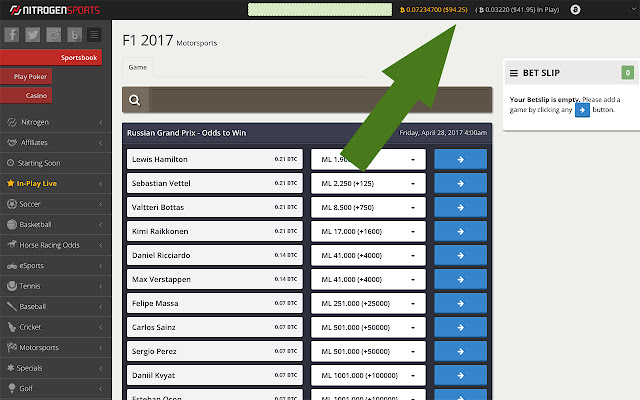The image size is (640, 400).
Task: Click the light green header bar
Action: pos(320,10)
